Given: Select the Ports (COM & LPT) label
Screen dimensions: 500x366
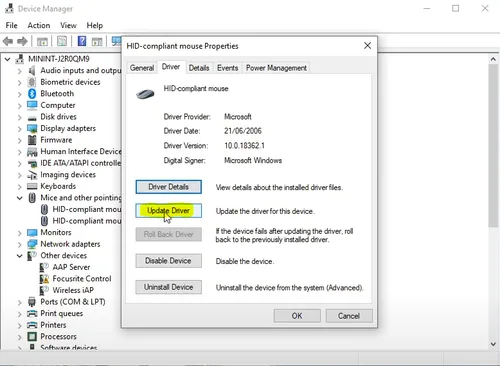Looking at the screenshot, I should pos(73,302).
